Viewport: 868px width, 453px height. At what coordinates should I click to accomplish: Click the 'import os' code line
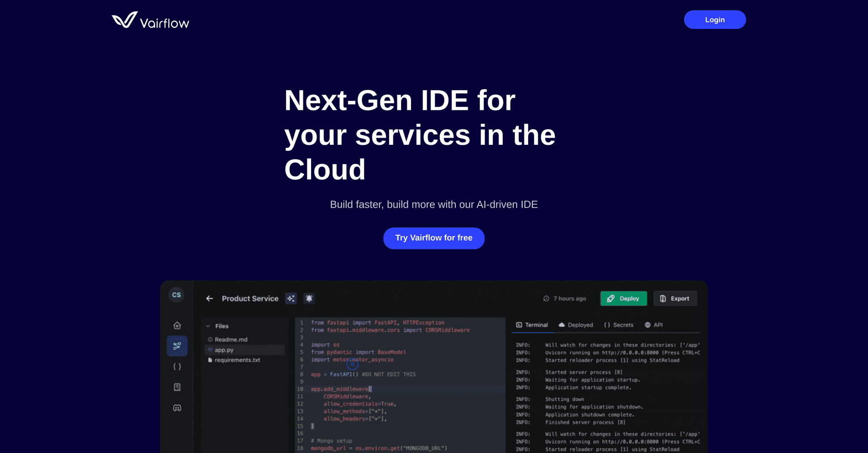click(325, 345)
